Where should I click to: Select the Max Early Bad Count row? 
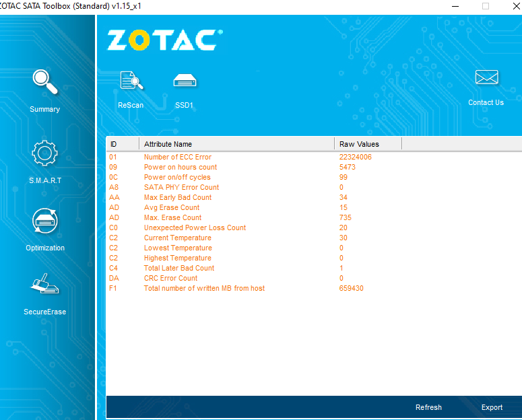(314, 197)
